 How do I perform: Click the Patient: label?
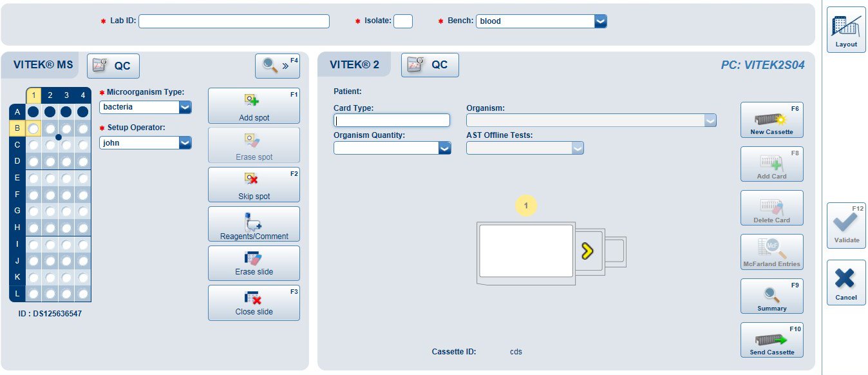pos(348,91)
